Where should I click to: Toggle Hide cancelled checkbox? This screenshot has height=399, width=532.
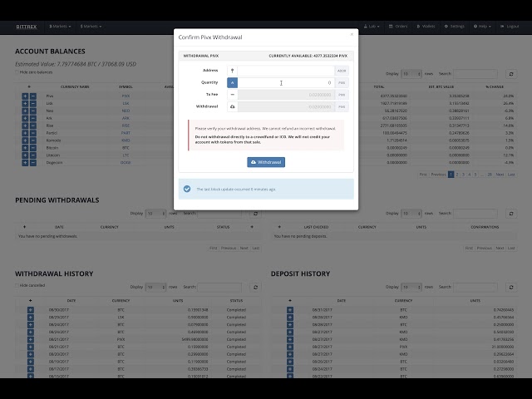[17, 285]
